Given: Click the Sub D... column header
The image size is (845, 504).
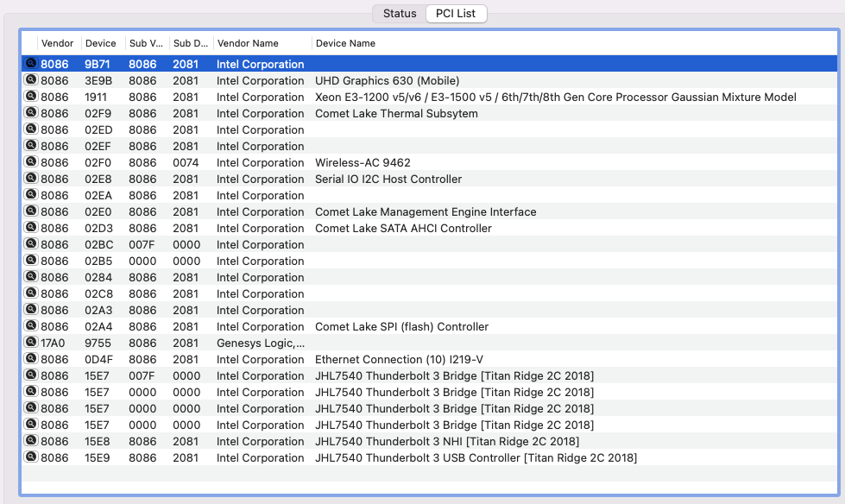Looking at the screenshot, I should pos(190,43).
